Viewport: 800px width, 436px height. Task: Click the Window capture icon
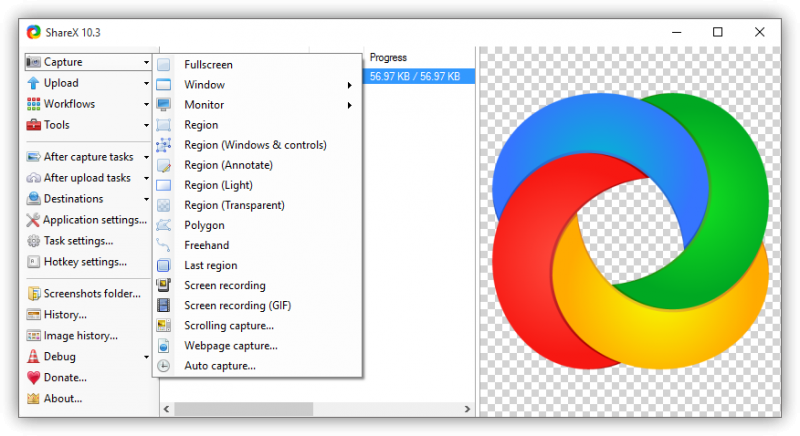pos(163,85)
